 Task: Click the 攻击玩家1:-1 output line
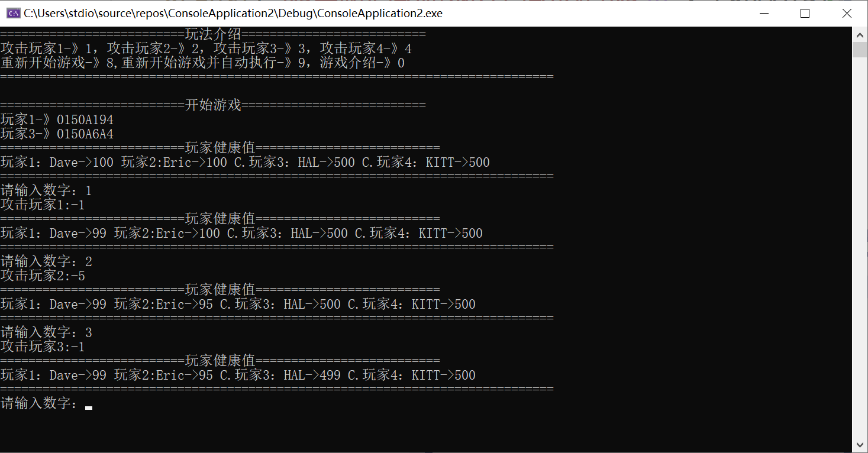tap(43, 205)
